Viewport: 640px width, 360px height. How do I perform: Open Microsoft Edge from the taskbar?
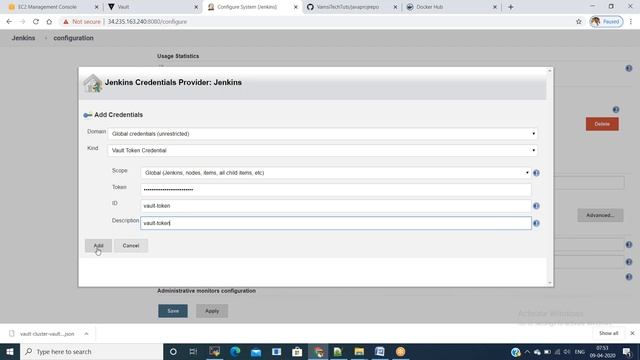[235, 351]
